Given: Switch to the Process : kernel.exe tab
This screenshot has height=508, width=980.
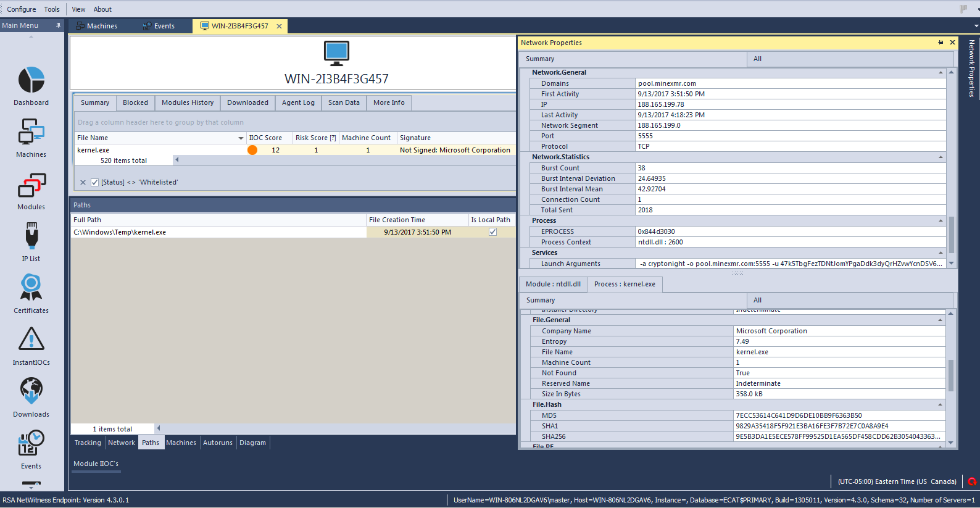Looking at the screenshot, I should [625, 285].
